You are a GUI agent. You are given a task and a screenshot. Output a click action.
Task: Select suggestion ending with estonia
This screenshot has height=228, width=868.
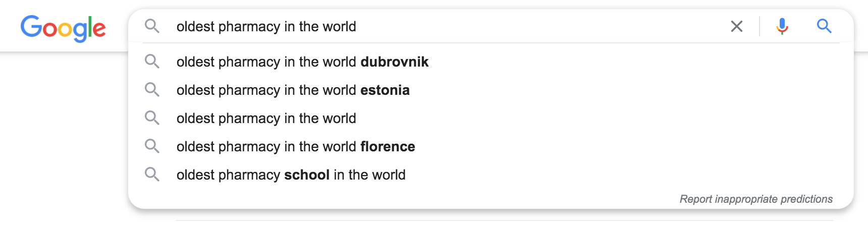coord(293,90)
